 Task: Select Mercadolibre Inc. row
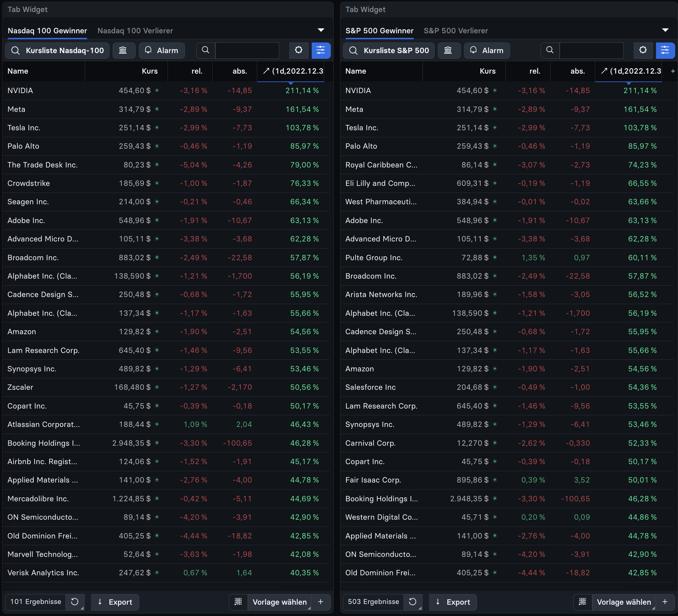[166, 499]
